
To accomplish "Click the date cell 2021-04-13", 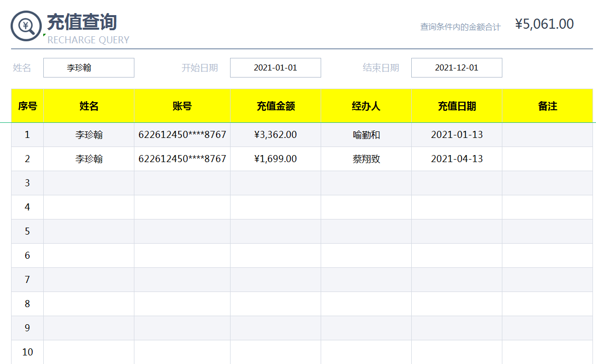I will click(457, 159).
